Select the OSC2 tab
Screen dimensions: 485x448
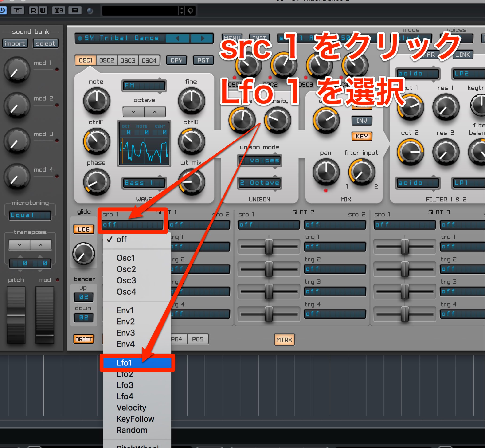(107, 60)
